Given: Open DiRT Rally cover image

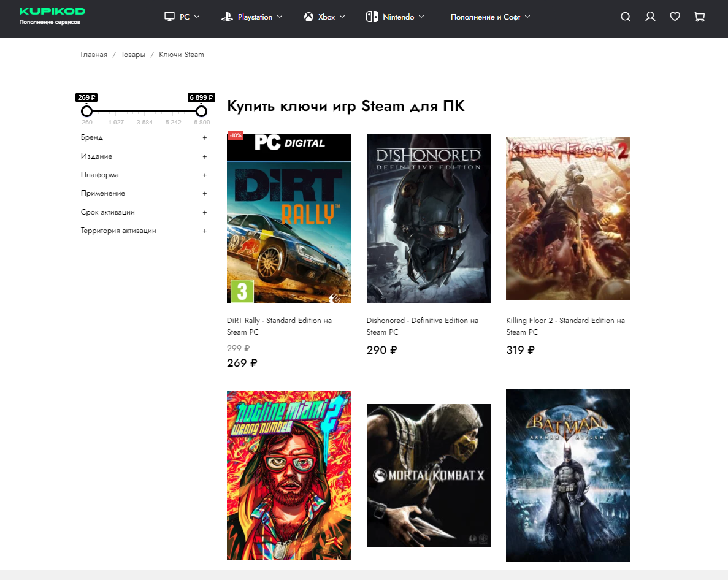Looking at the screenshot, I should [289, 218].
